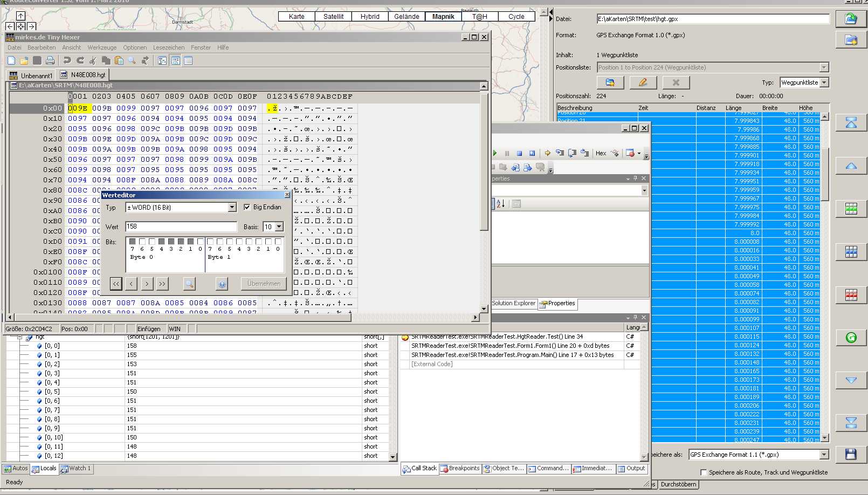The width and height of the screenshot is (868, 495).
Task: Click into the Wert input field
Action: tap(181, 227)
